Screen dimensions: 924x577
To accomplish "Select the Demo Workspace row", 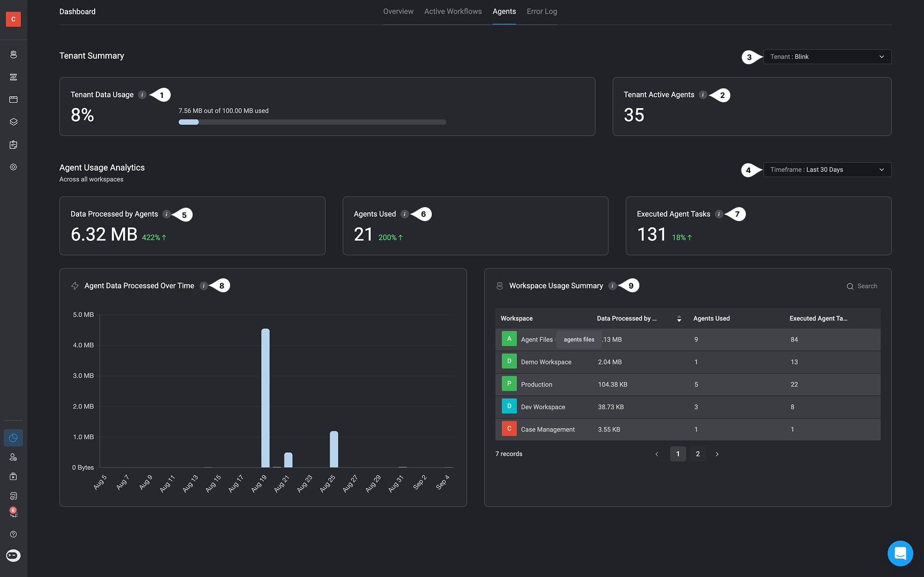I will (x=688, y=362).
